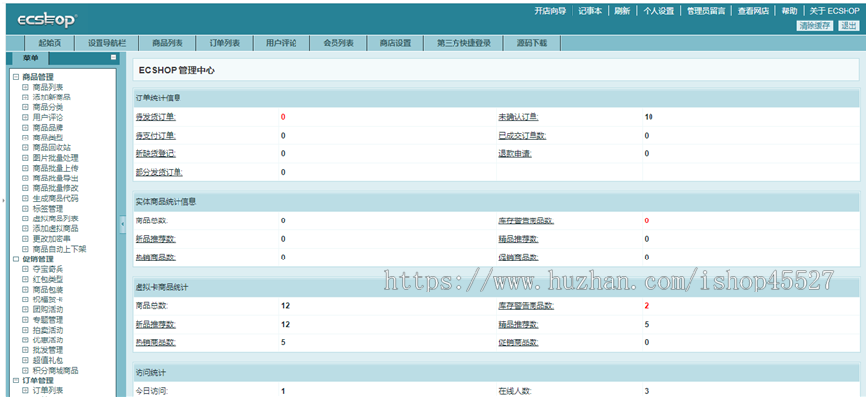Click the node icon beside 超值礼包
Screen dimensions: 868x399
point(25,360)
